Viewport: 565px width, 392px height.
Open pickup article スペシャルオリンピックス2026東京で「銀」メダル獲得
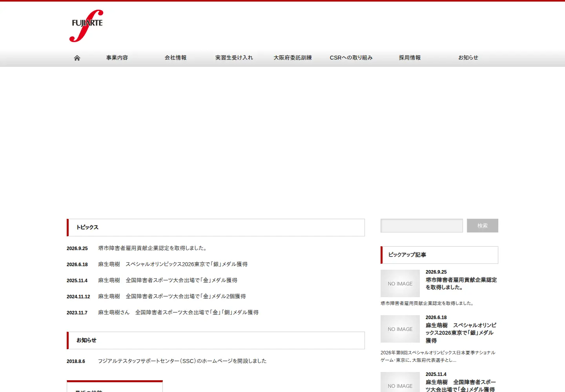point(461,333)
